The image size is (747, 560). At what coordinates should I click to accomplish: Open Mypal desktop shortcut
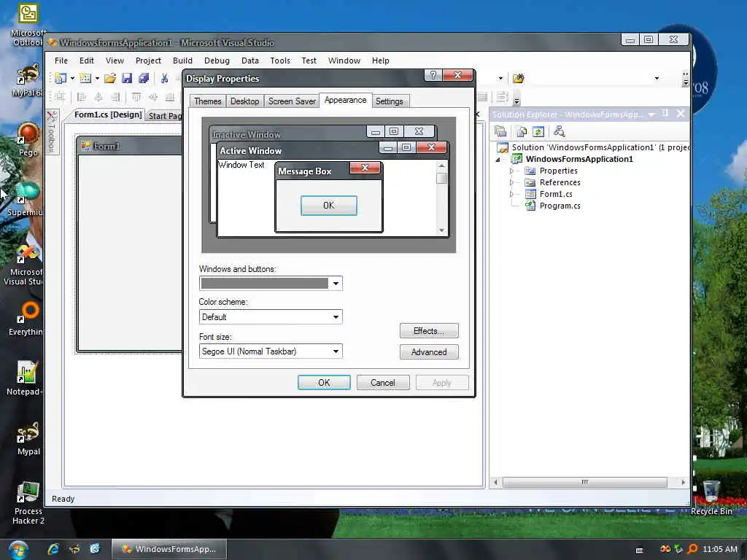tap(28, 438)
